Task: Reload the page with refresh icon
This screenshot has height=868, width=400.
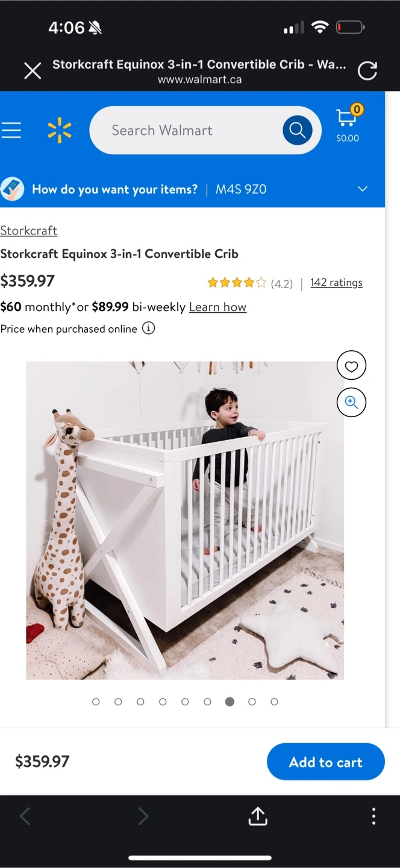Action: pos(367,71)
